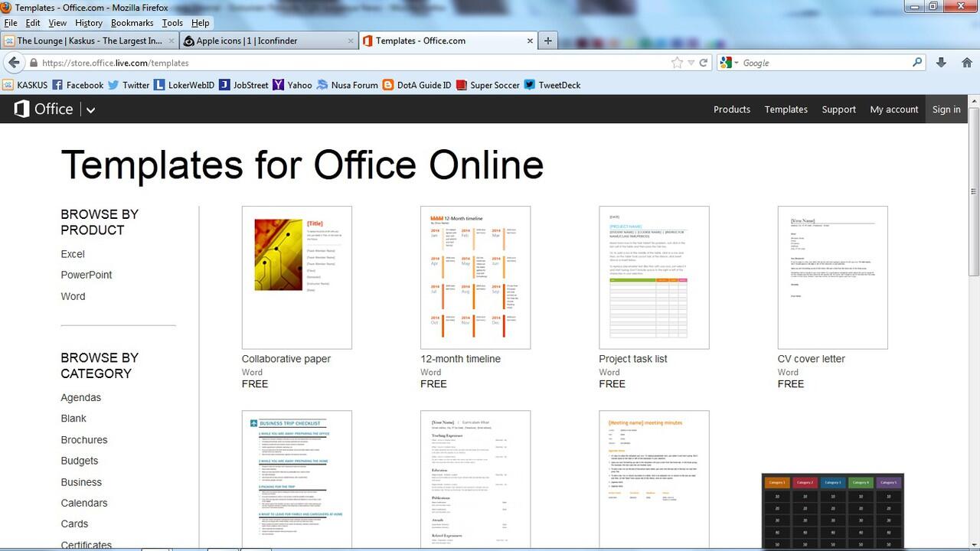Open Collaborative paper template thumbnail
This screenshot has width=980, height=551.
(297, 278)
